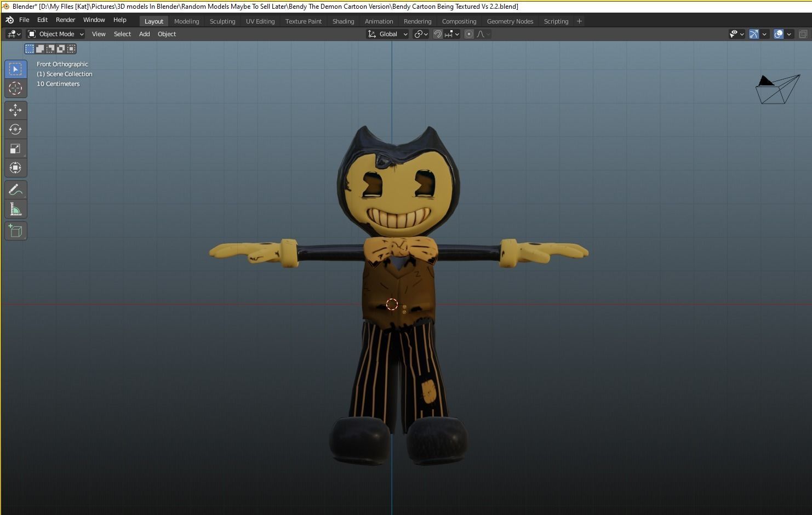Select the Select Box tool in toolbar

15,69
